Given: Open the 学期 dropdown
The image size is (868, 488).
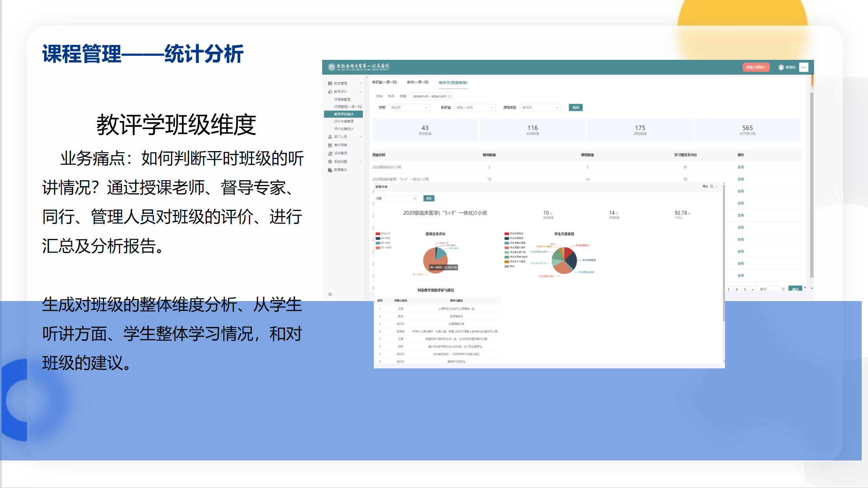Looking at the screenshot, I should [409, 107].
